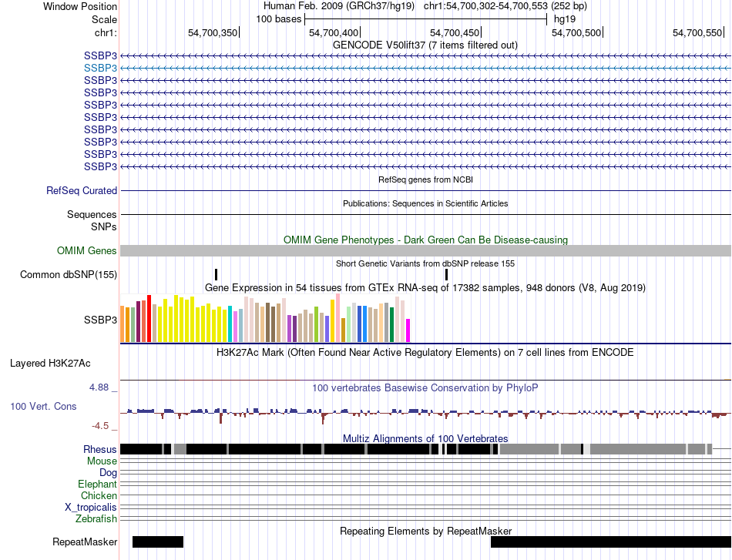
Task: Click the Zebrafish alignment label
Action: click(96, 518)
